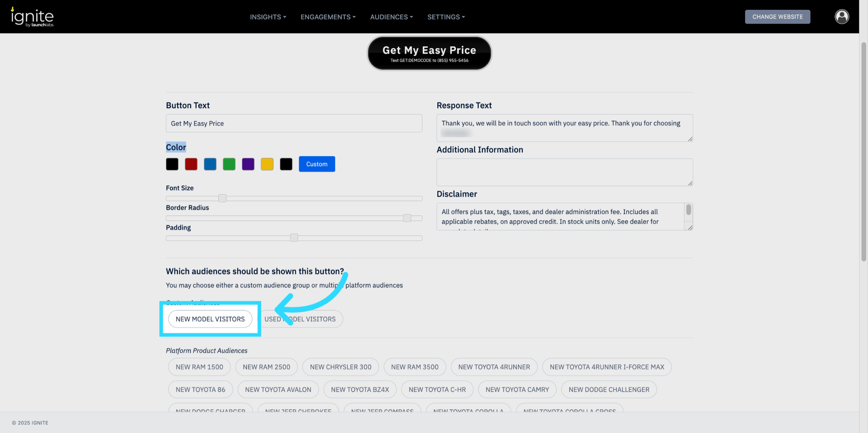Image resolution: width=868 pixels, height=433 pixels.
Task: Open the user profile avatar menu
Action: point(842,17)
